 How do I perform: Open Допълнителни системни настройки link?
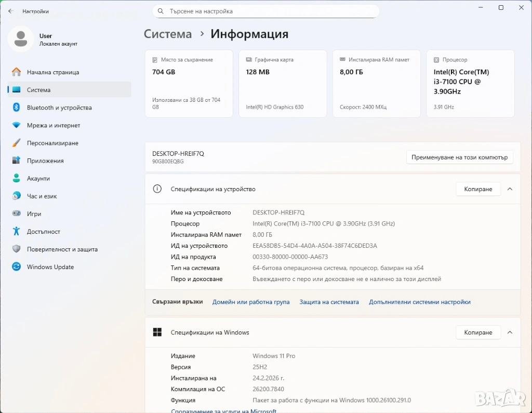click(419, 302)
